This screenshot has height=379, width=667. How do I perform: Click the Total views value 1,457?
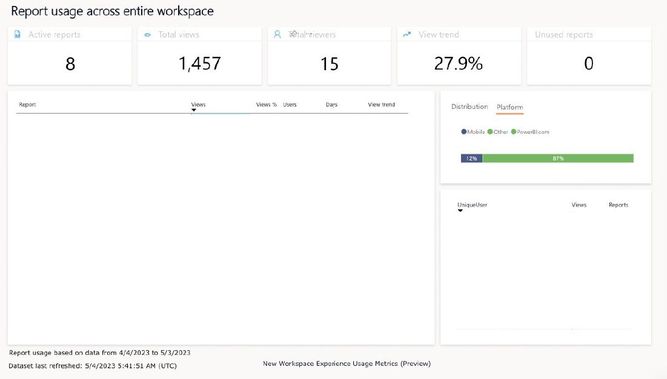(x=200, y=64)
